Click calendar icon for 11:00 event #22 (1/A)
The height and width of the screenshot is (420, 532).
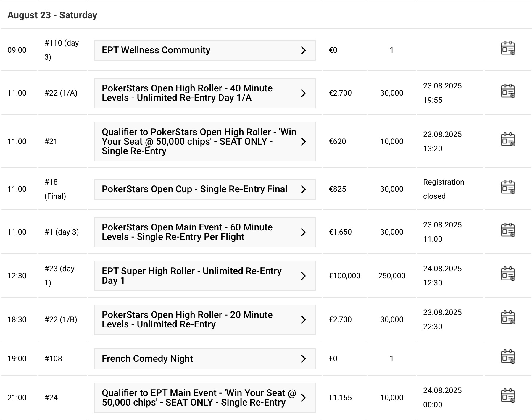(507, 91)
